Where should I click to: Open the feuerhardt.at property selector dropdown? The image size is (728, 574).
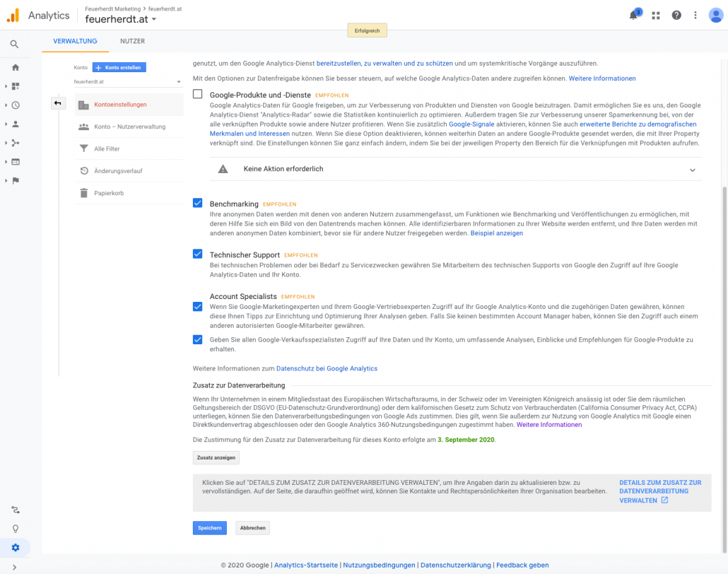[x=121, y=20]
